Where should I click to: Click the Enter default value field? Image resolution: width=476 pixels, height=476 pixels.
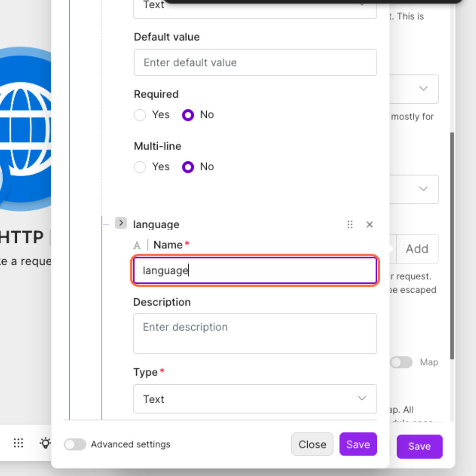pyautogui.click(x=255, y=63)
